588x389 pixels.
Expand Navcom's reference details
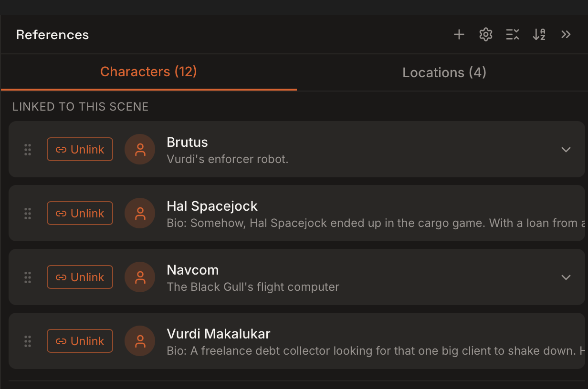(x=566, y=277)
